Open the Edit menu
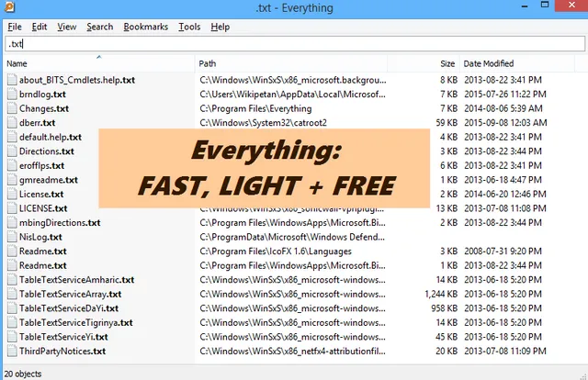The width and height of the screenshot is (588, 380). click(x=40, y=27)
